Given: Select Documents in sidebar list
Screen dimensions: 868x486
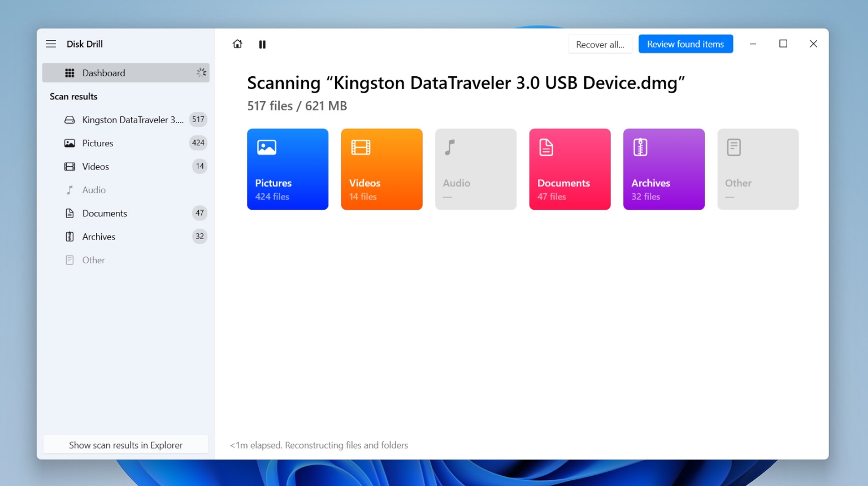Looking at the screenshot, I should tap(126, 213).
